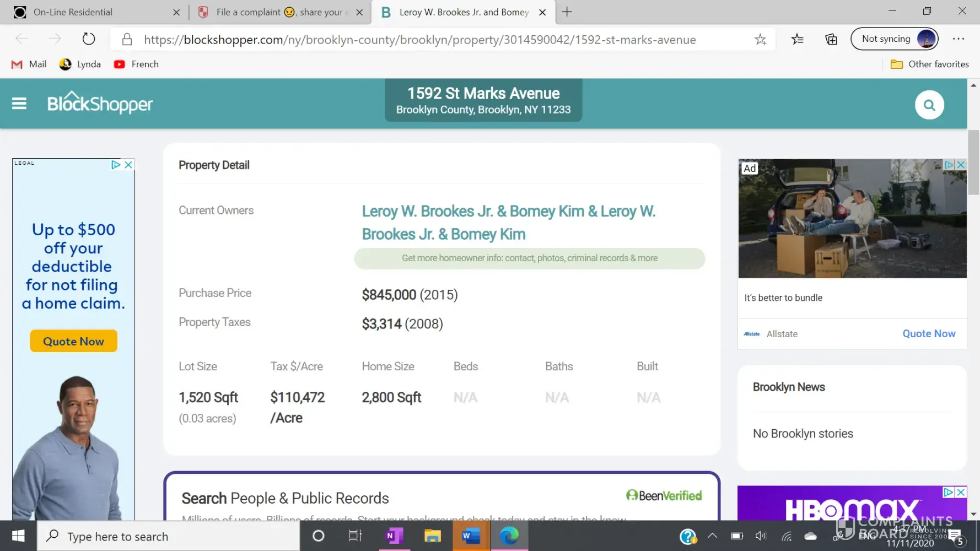Click the Get more homeowner info button

pos(529,258)
